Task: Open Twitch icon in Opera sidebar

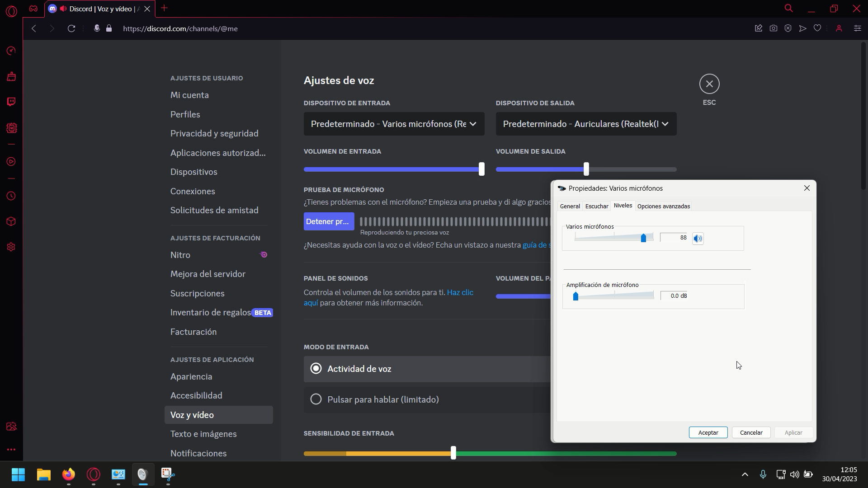Action: coord(11,102)
